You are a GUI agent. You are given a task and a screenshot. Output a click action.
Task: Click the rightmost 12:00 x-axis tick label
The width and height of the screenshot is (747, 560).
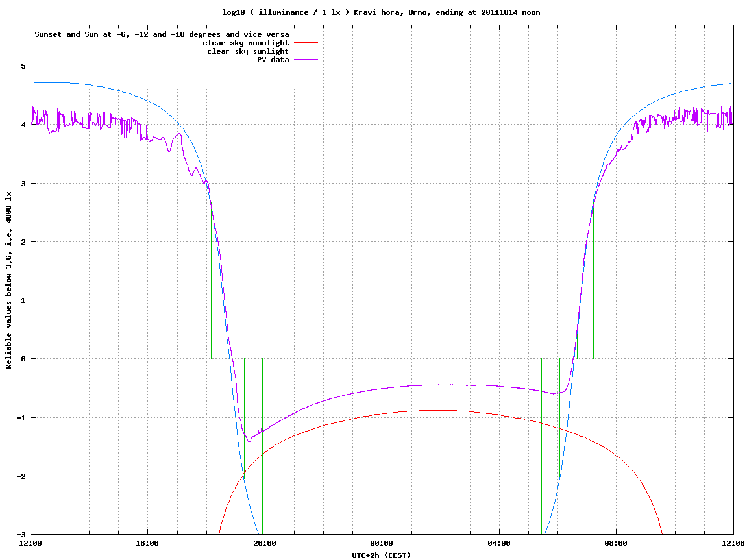(733, 543)
